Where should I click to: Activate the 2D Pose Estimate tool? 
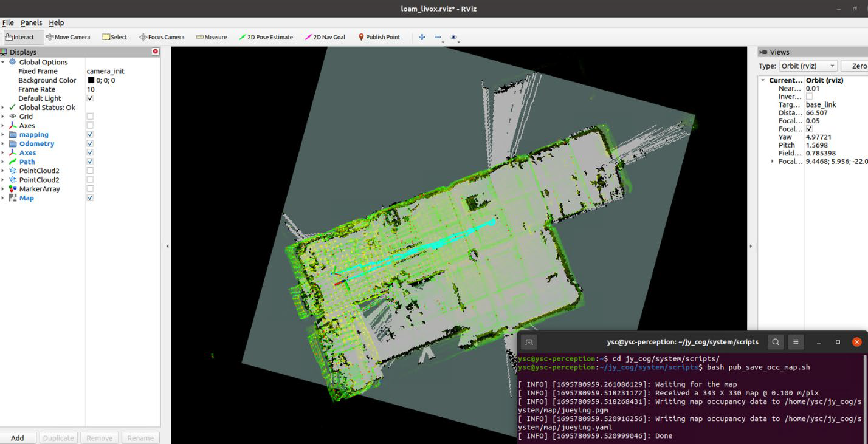[x=266, y=37]
